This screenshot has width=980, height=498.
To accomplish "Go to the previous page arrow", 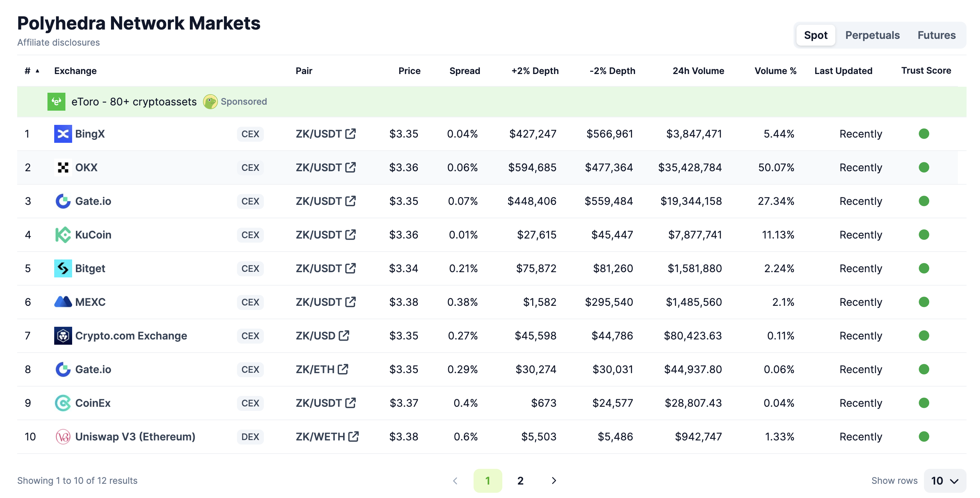I will pyautogui.click(x=455, y=480).
